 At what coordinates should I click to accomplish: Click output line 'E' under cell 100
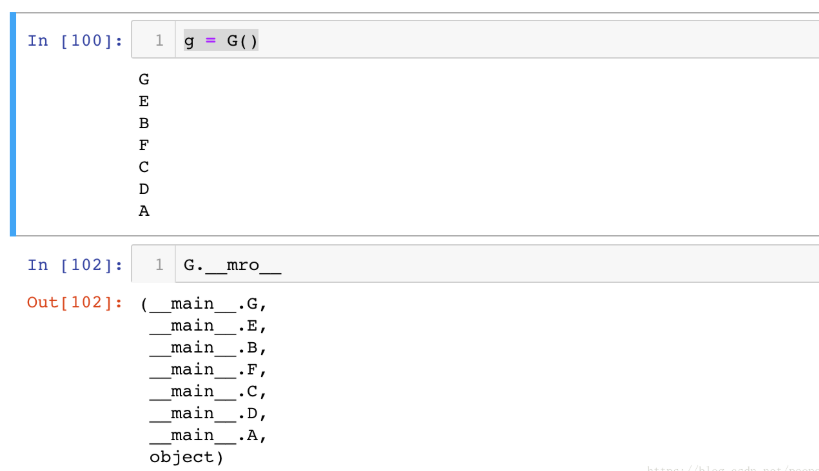coord(144,101)
